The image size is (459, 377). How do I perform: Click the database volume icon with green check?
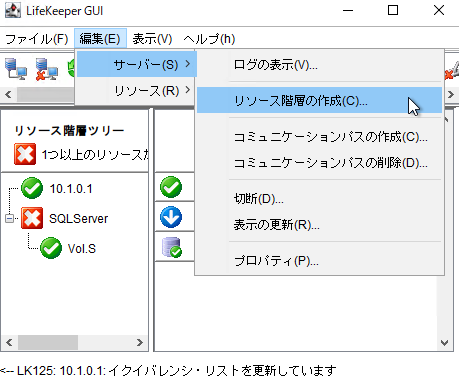[x=172, y=247]
